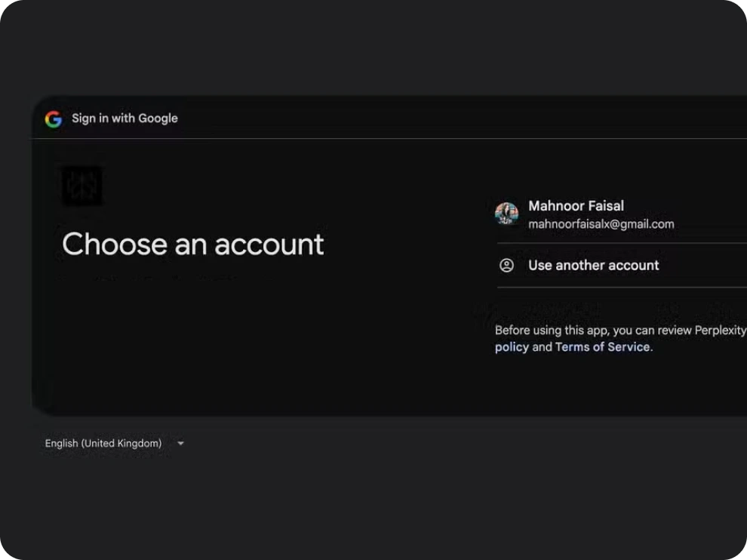Open the language dropdown arrow
The height and width of the screenshot is (560, 747).
tap(180, 444)
